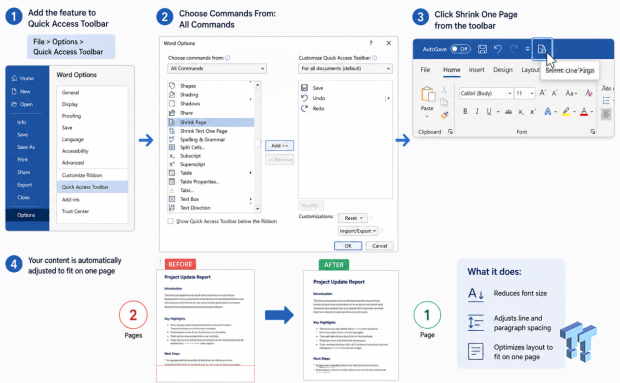Open the Change Case Aa dropdown

click(571, 93)
